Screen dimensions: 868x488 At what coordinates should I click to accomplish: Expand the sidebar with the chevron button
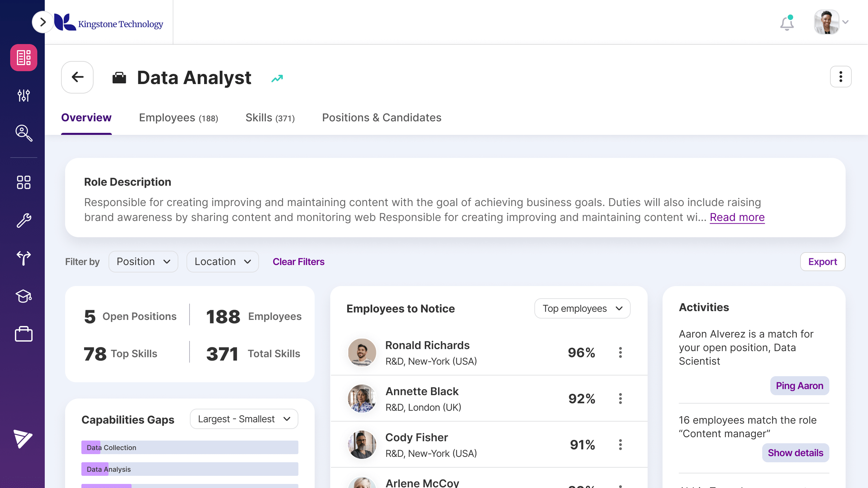tap(43, 22)
